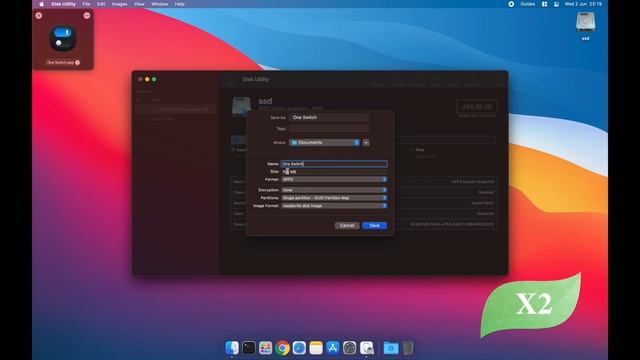Click the circular status icon in the menu bar
The width and height of the screenshot is (640, 360).
(x=511, y=4)
